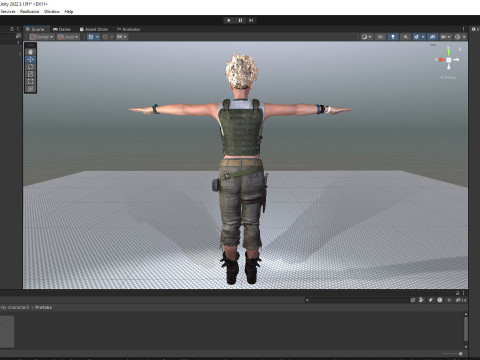Toggle scene audio speaker
480x360 pixels.
(405, 37)
